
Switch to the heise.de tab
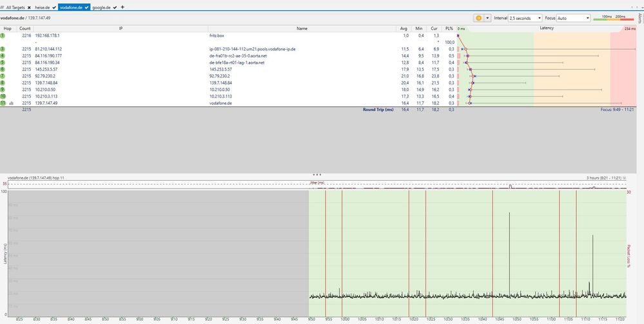click(x=43, y=6)
